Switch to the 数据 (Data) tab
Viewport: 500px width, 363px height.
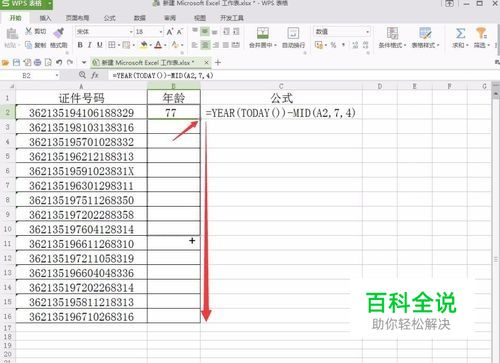pos(139,18)
